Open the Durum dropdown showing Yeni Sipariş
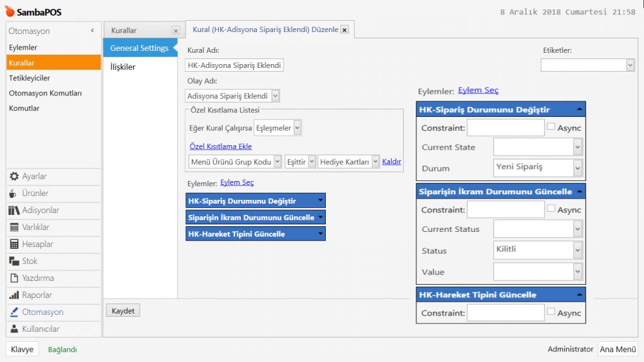Viewport: 644px width, 362px height. [577, 168]
